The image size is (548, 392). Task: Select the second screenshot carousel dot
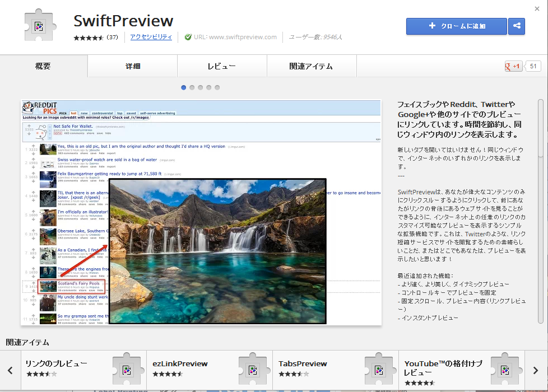click(192, 87)
